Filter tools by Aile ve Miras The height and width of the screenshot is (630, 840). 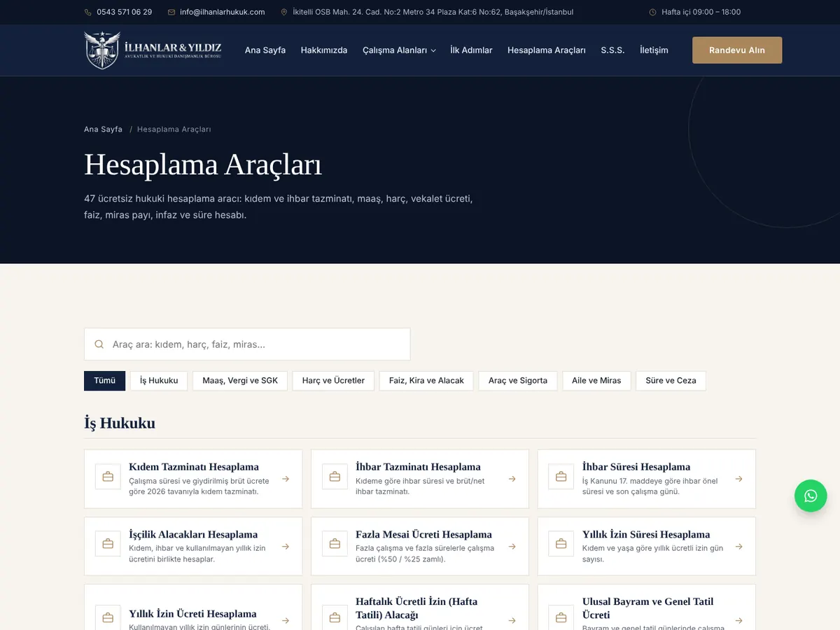596,381
